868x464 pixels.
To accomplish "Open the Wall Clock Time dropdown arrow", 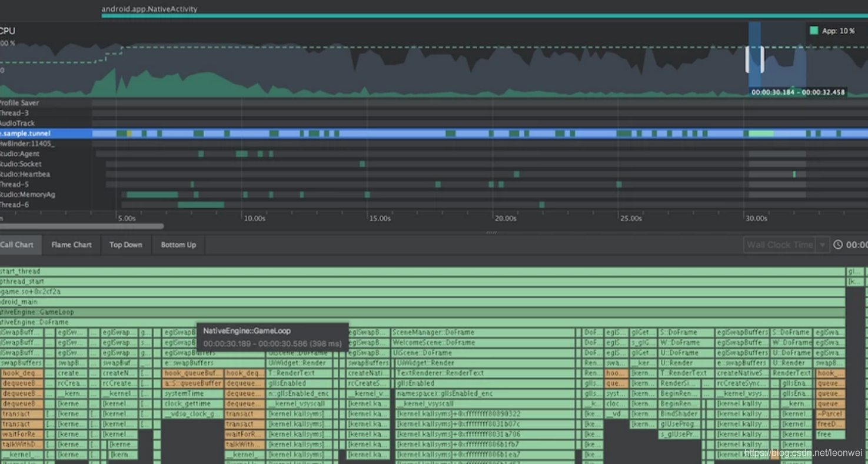I will pyautogui.click(x=823, y=245).
